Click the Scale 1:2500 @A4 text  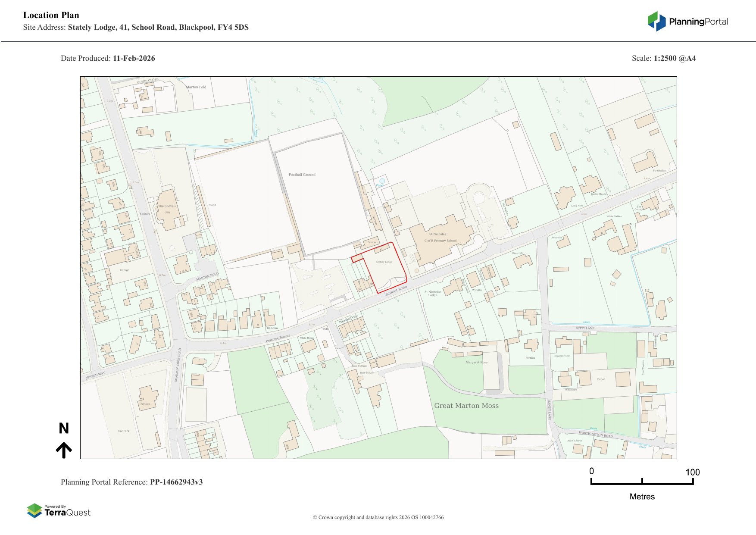(663, 58)
